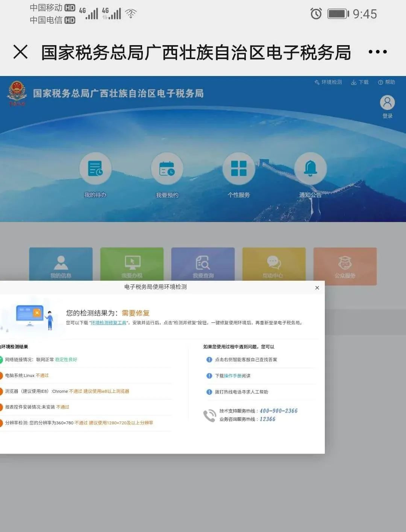Select the 我的信息 tile
The image size is (406, 532).
click(x=61, y=264)
